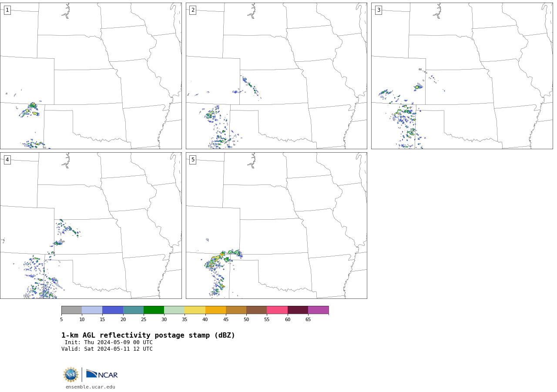Image resolution: width=557 pixels, height=392 pixels.
Task: Click the pale green 30-35 dBZ swatch
Action: pyautogui.click(x=174, y=310)
